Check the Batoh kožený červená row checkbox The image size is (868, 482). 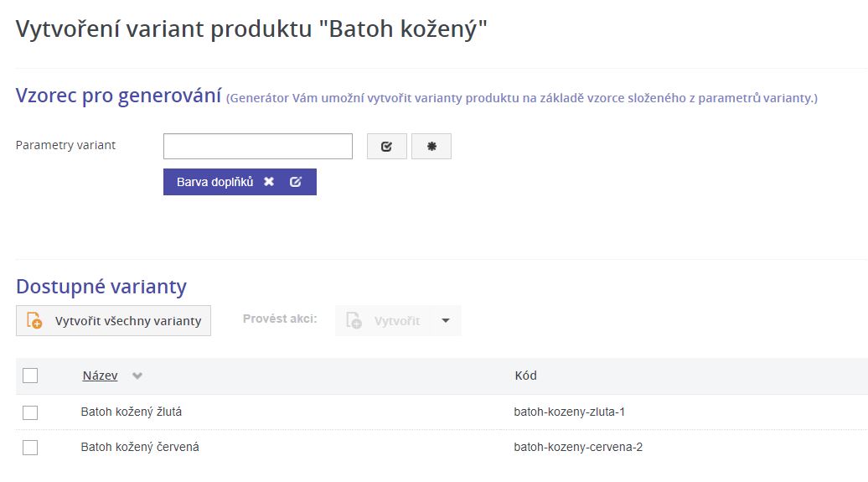click(30, 448)
